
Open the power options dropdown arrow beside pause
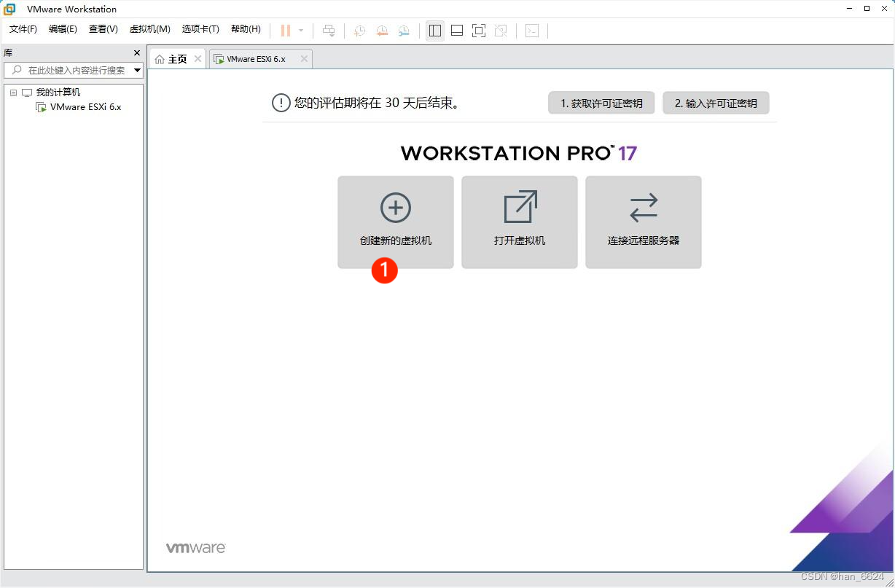[x=301, y=31]
